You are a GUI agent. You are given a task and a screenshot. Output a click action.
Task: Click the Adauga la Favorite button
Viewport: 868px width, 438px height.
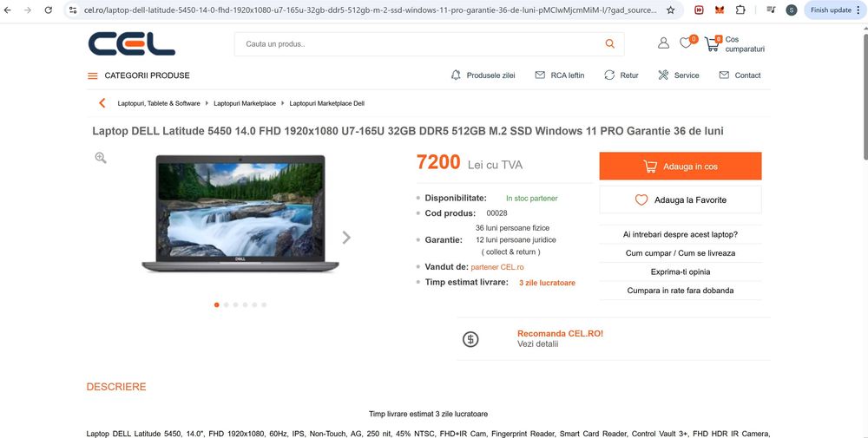[x=681, y=199]
